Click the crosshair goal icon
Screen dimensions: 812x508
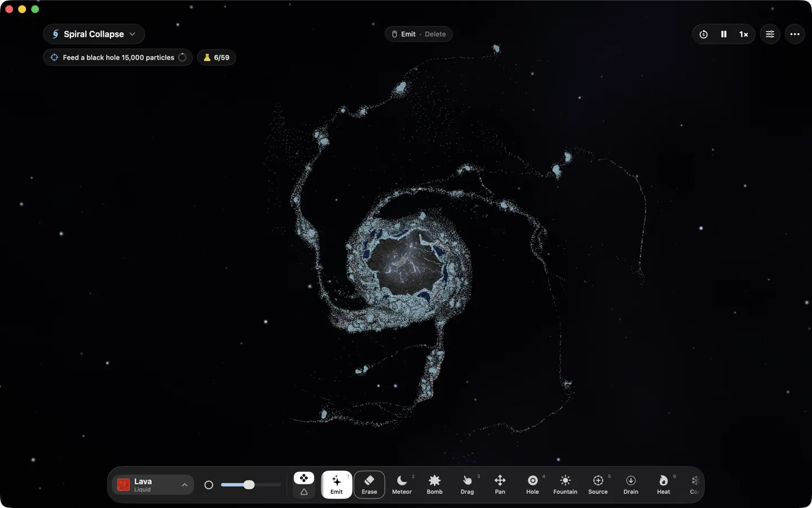pyautogui.click(x=55, y=58)
